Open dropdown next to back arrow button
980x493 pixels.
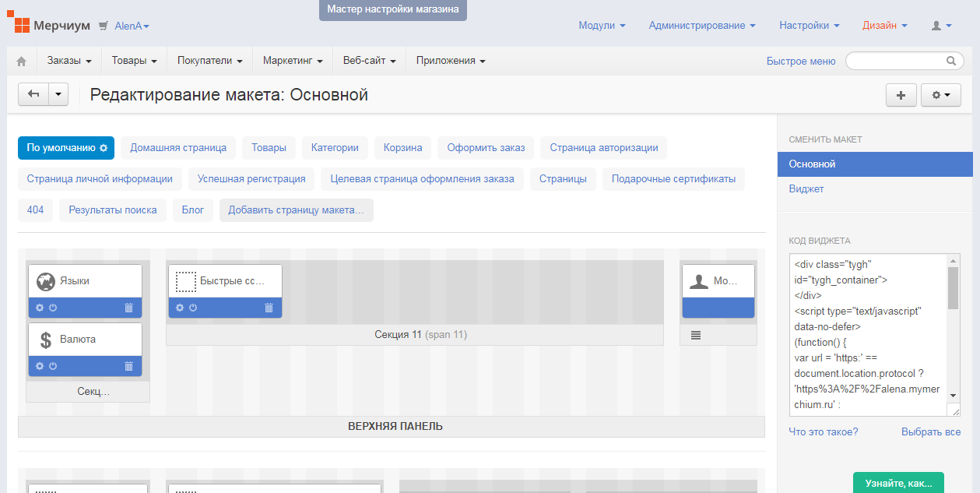pos(58,94)
